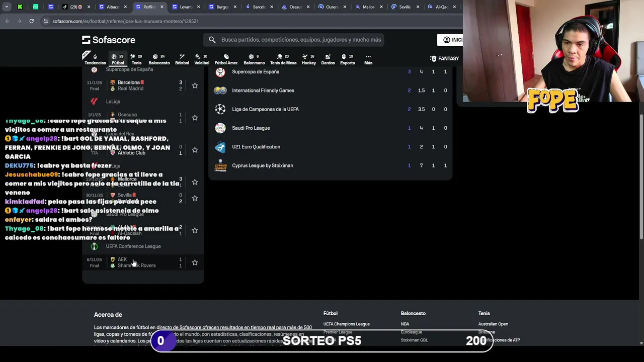This screenshot has width=644, height=362.
Task: Click the Cyprus League by Stoiximan logo
Action: [x=220, y=165]
